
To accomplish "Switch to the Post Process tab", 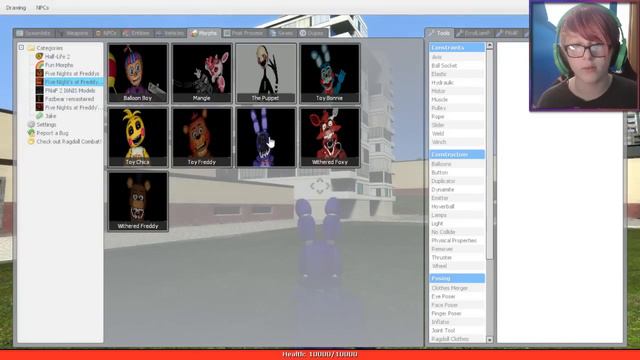I will [244, 33].
